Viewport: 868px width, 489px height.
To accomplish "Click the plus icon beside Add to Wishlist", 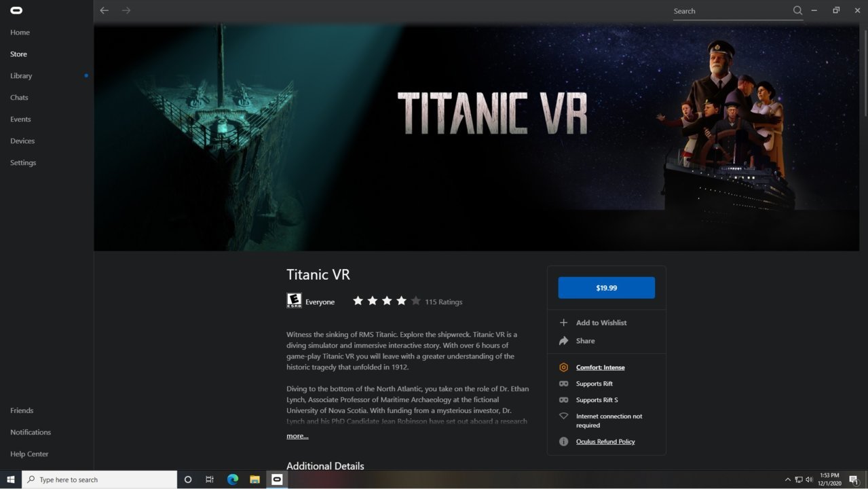I will pyautogui.click(x=563, y=323).
